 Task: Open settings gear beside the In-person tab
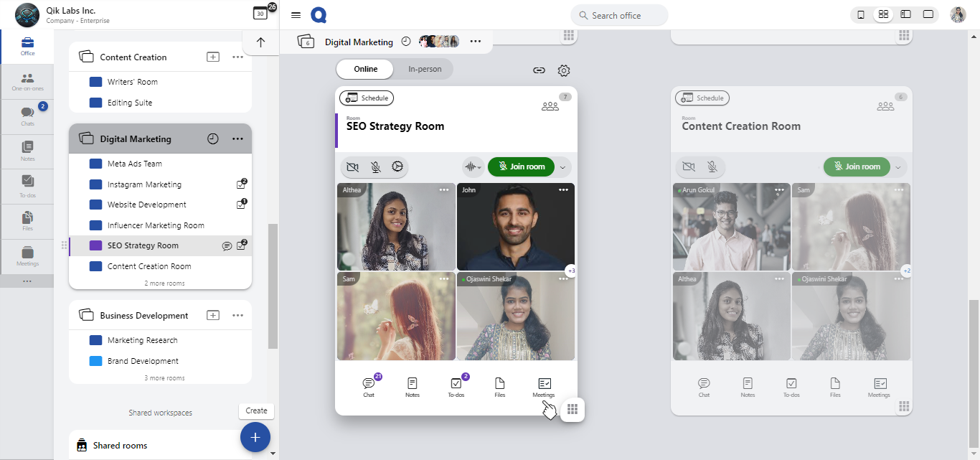[564, 70]
